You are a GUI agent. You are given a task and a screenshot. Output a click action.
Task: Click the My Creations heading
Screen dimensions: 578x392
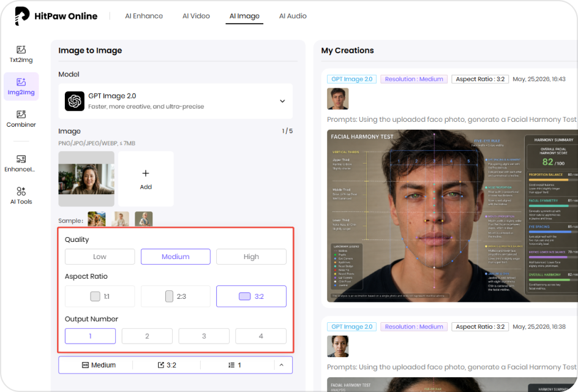(x=347, y=50)
